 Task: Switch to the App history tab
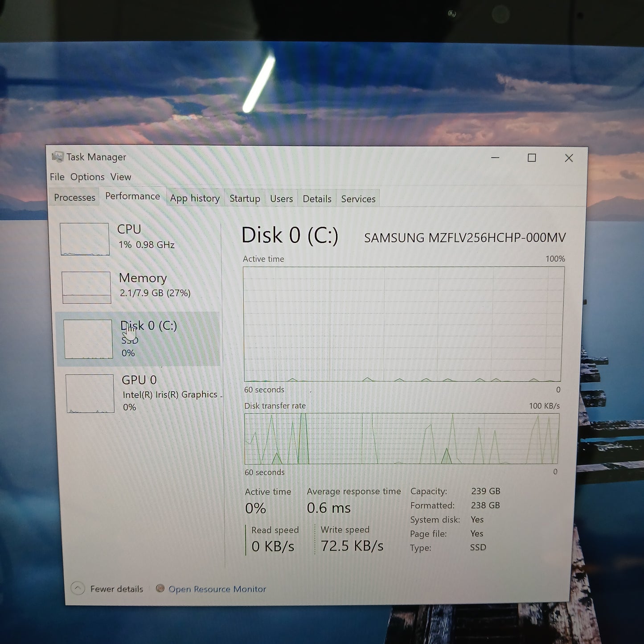click(x=195, y=198)
